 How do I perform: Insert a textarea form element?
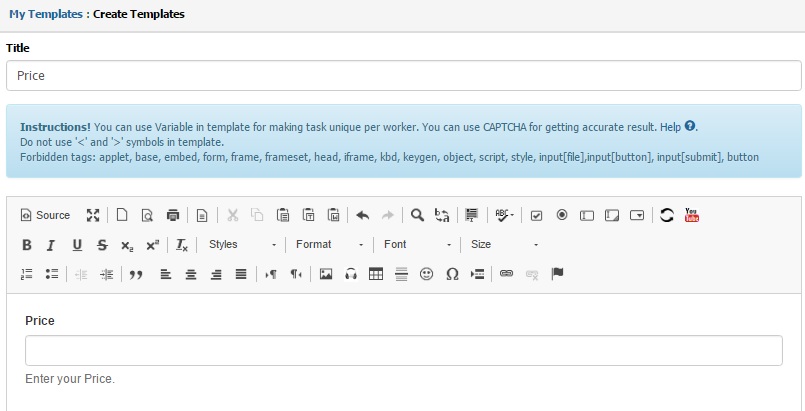pos(612,215)
